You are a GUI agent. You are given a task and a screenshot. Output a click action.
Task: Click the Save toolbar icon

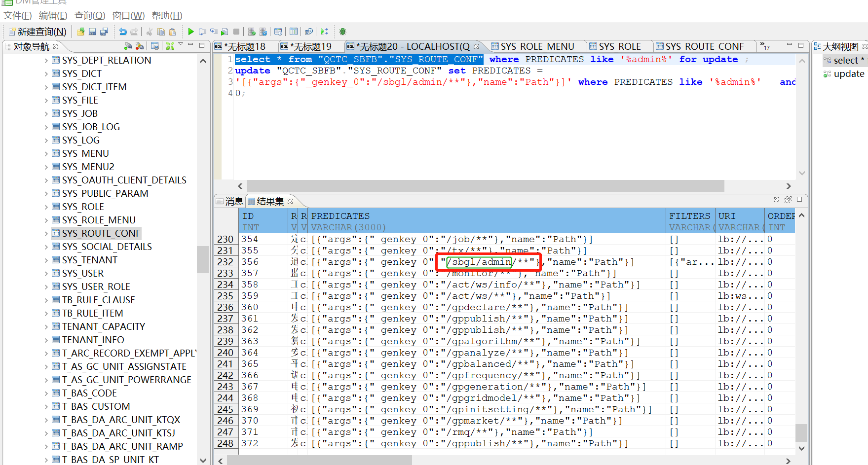92,32
